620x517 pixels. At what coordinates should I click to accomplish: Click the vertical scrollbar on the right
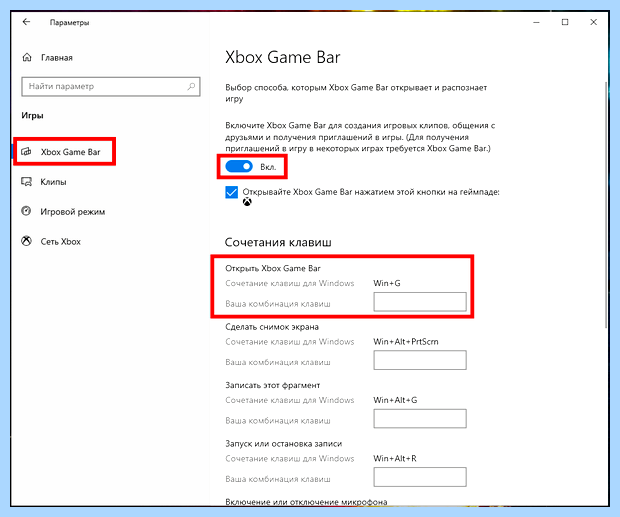pyautogui.click(x=606, y=206)
